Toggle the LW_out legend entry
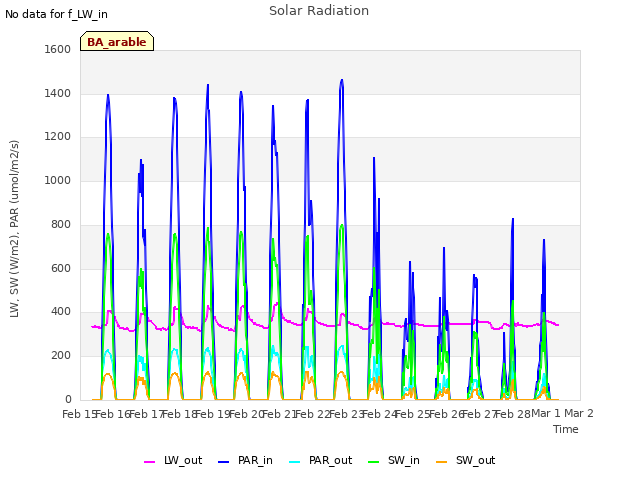640x480 pixels. tap(173, 461)
